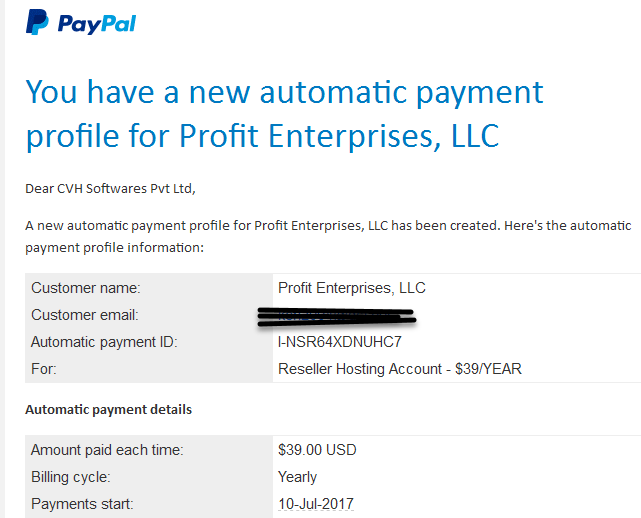Click the 10-Jul-2017 payments start date

coord(316,504)
